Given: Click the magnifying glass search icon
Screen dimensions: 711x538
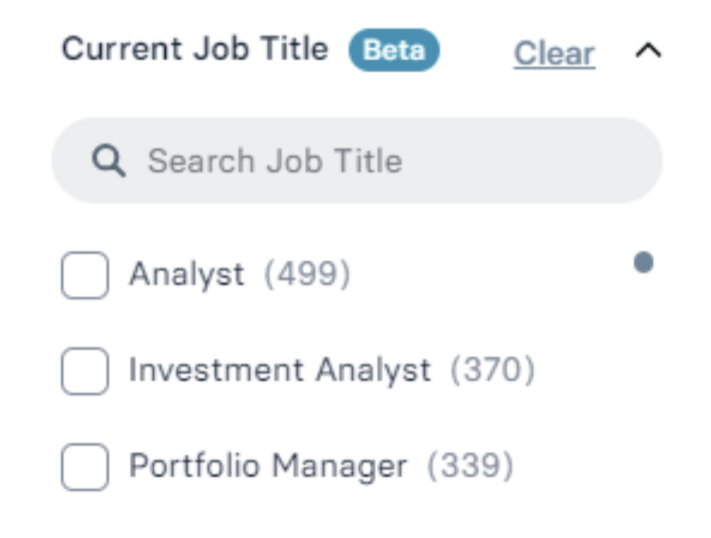Looking at the screenshot, I should click(x=109, y=161).
